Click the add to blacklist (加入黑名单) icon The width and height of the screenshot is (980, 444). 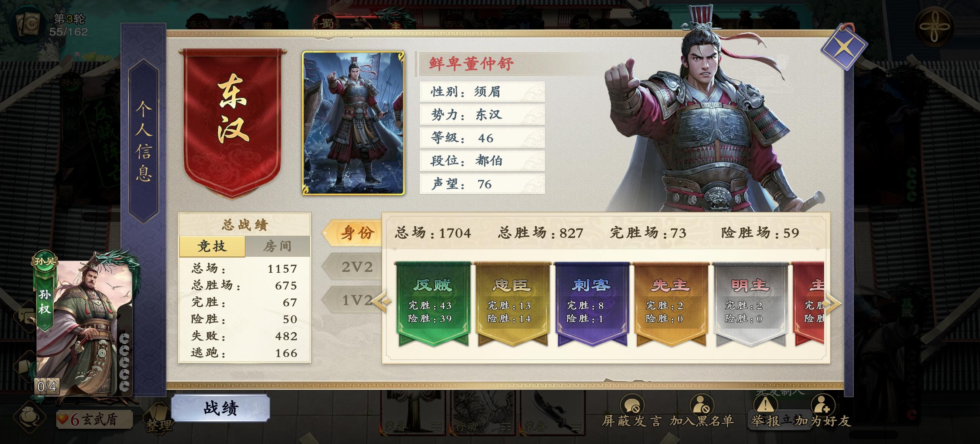pyautogui.click(x=701, y=405)
